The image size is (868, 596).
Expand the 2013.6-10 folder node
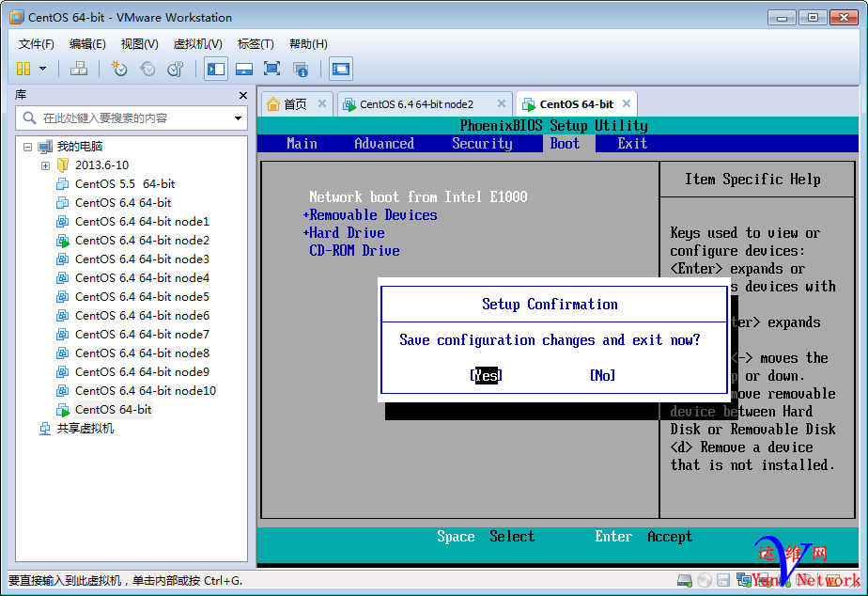point(45,165)
